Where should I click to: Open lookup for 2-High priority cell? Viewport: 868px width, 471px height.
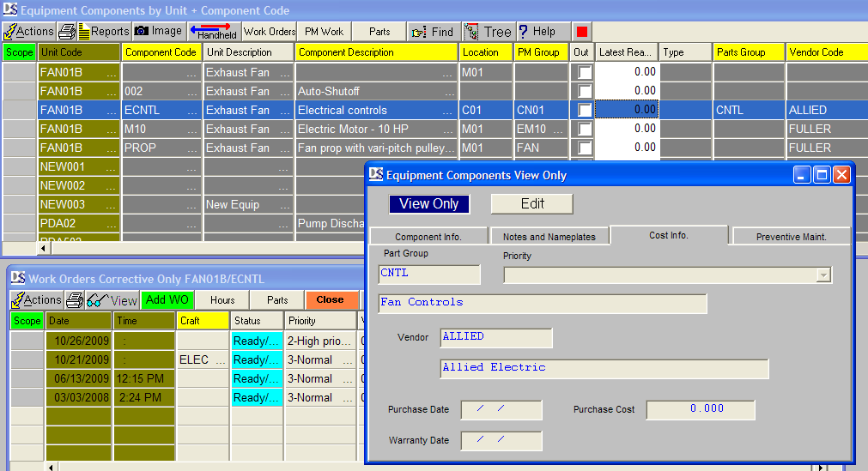(x=349, y=341)
